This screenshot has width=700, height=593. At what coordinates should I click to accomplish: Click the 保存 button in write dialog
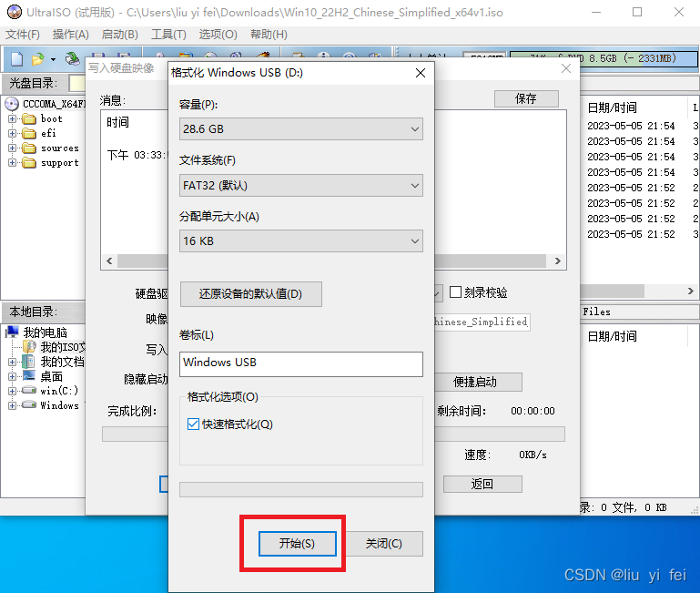point(526,98)
